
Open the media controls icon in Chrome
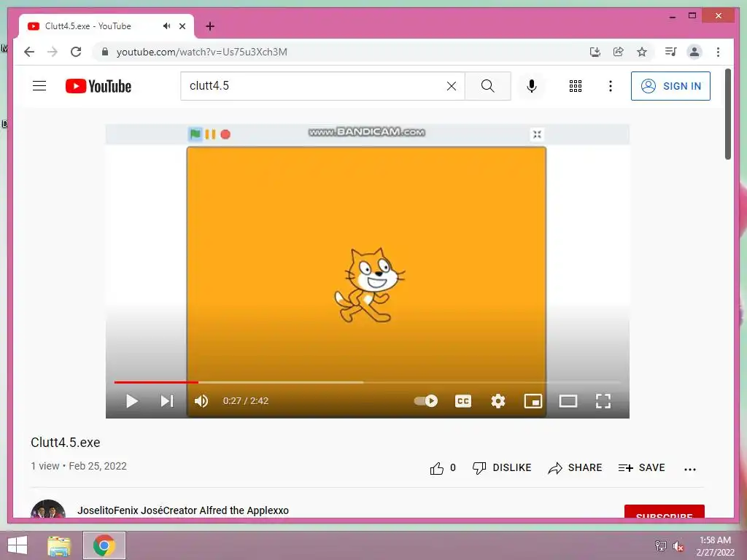pyautogui.click(x=671, y=52)
